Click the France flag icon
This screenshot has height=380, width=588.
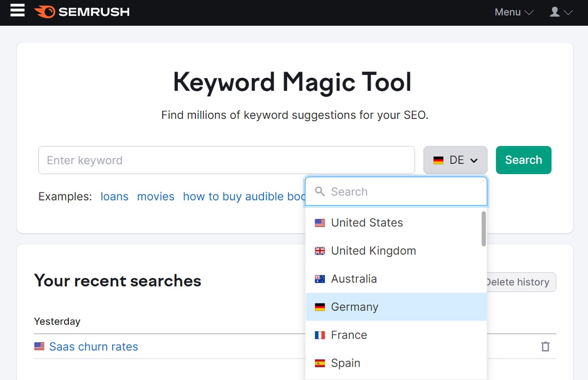tap(320, 335)
